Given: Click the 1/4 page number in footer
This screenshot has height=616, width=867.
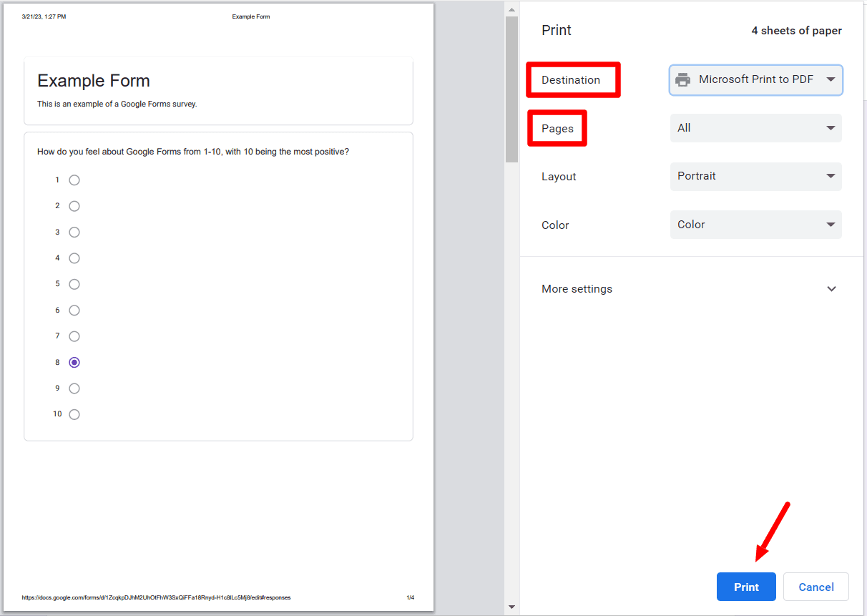Looking at the screenshot, I should [411, 597].
